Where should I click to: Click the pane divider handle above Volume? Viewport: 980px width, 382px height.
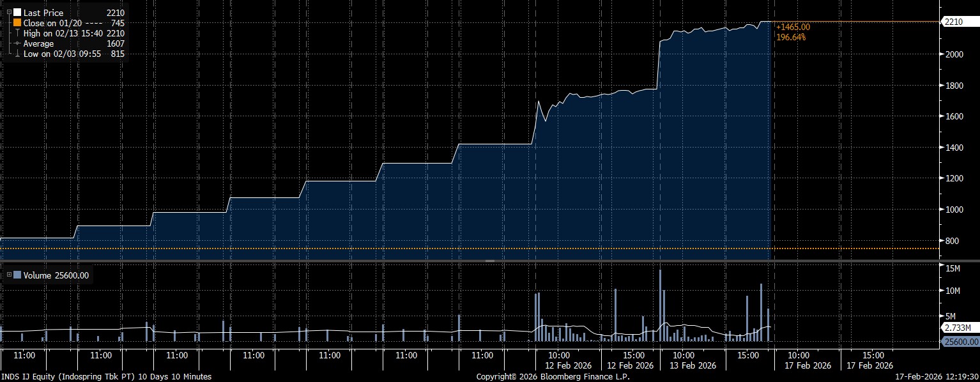click(490, 261)
